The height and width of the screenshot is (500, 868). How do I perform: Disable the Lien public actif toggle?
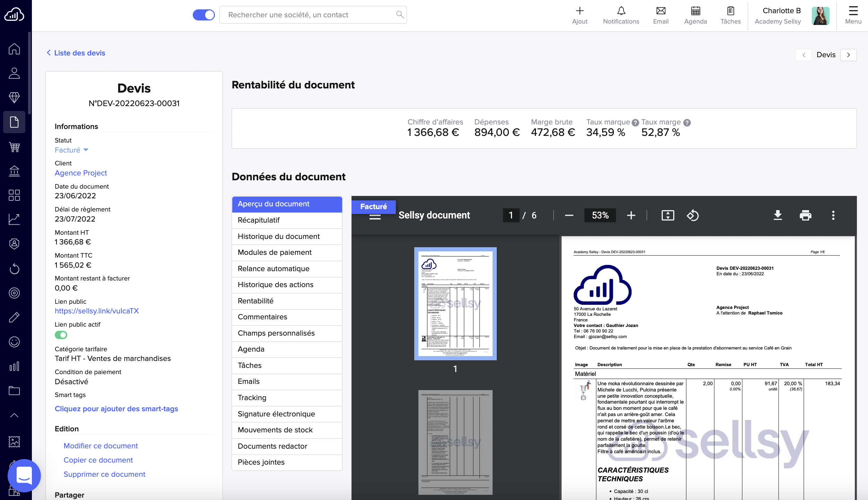pos(61,335)
